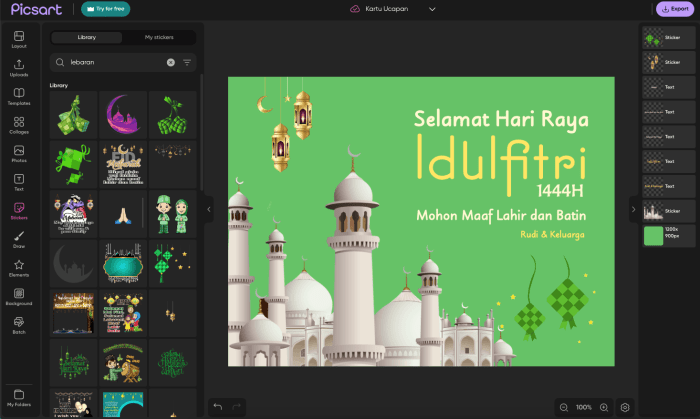
Task: Select the Text tool in sidebar
Action: [19, 182]
